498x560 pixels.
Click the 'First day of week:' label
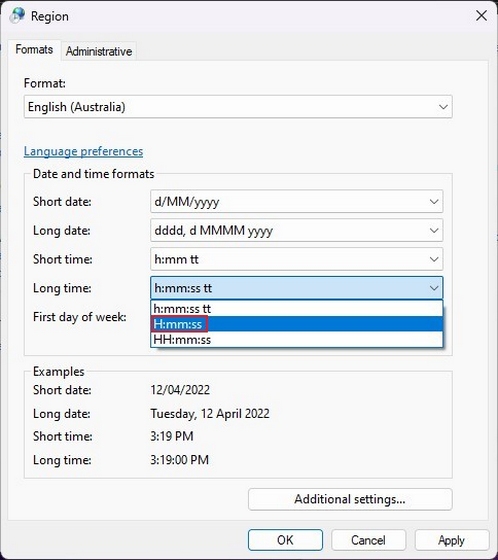pyautogui.click(x=80, y=317)
